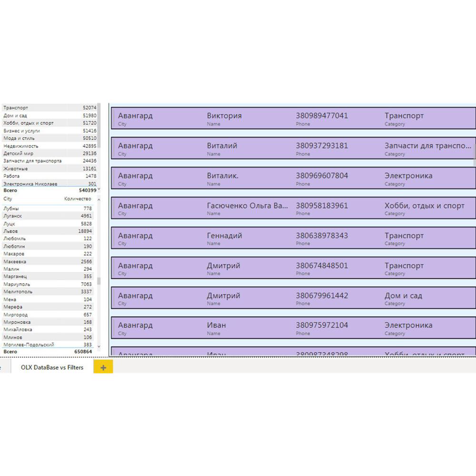Viewport: 476px width, 476px height.
Task: Select the Миргород city row
Action: (48, 315)
